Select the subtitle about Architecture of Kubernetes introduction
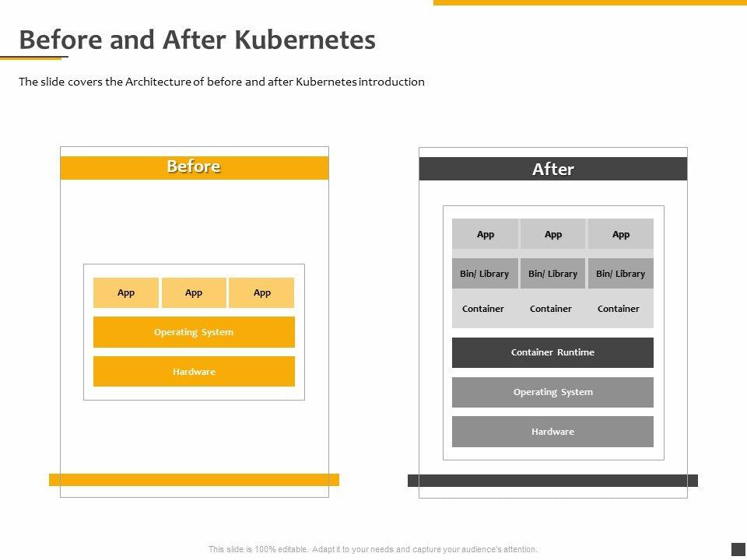 click(222, 82)
